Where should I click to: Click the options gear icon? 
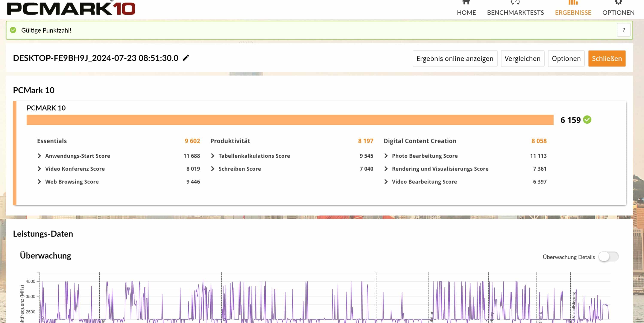pos(618,2)
